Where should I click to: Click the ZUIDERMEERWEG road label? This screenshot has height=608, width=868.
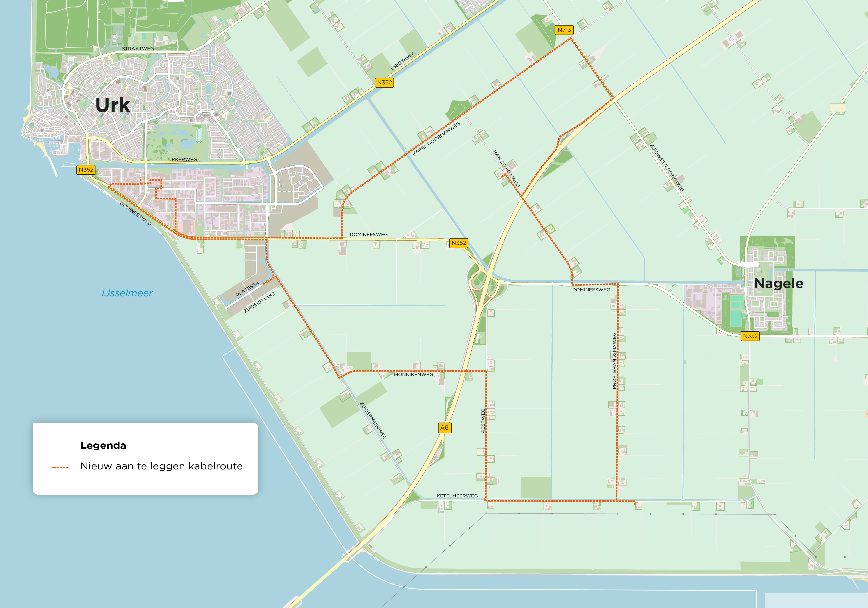click(x=373, y=421)
